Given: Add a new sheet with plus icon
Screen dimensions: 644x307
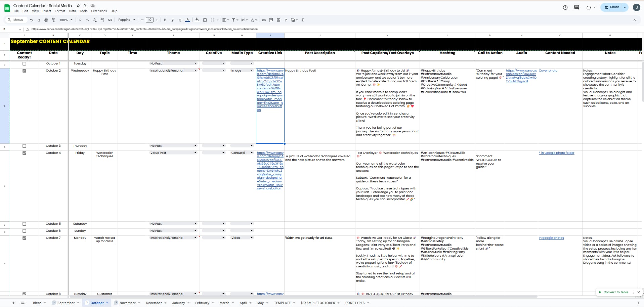Looking at the screenshot, I should click(13, 303).
